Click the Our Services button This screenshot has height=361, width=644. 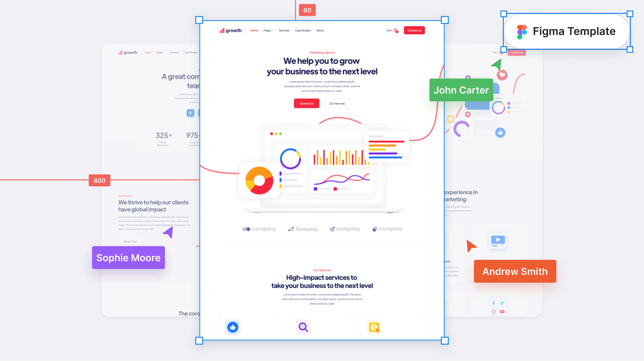pos(337,103)
